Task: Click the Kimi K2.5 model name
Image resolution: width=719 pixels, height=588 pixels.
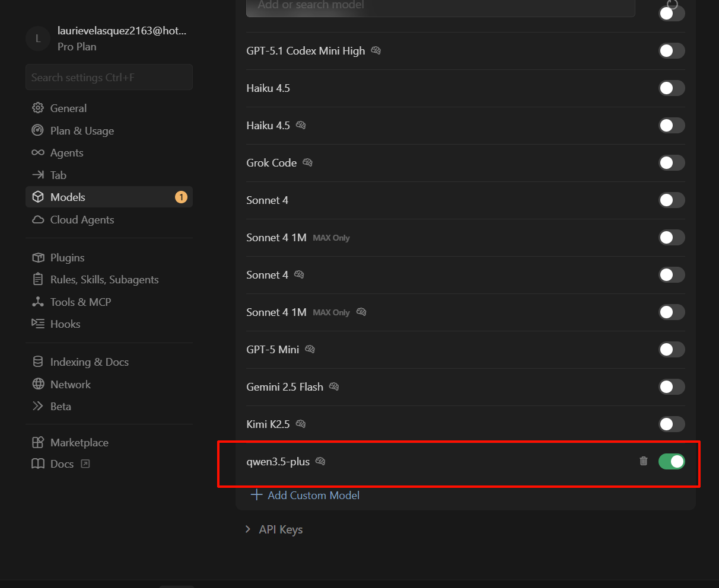Action: coord(268,424)
